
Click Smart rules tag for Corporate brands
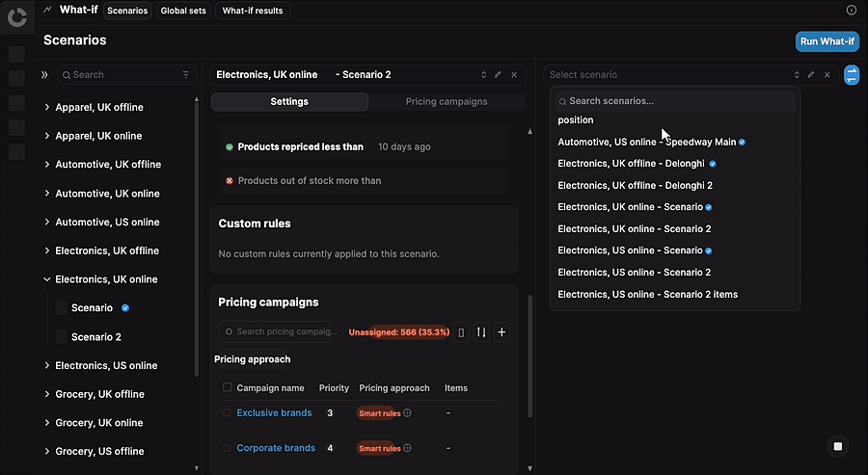(x=379, y=448)
